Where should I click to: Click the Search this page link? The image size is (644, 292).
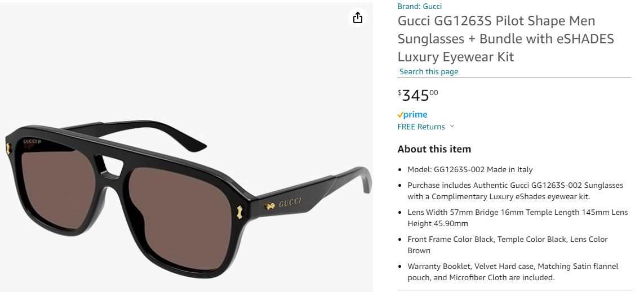428,71
